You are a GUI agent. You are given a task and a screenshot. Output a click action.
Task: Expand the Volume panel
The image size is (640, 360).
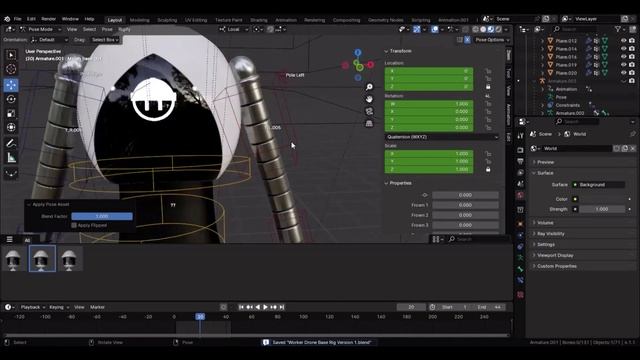pyautogui.click(x=545, y=223)
